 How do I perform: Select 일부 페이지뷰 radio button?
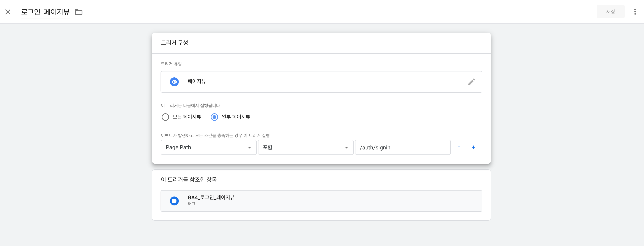pos(214,117)
